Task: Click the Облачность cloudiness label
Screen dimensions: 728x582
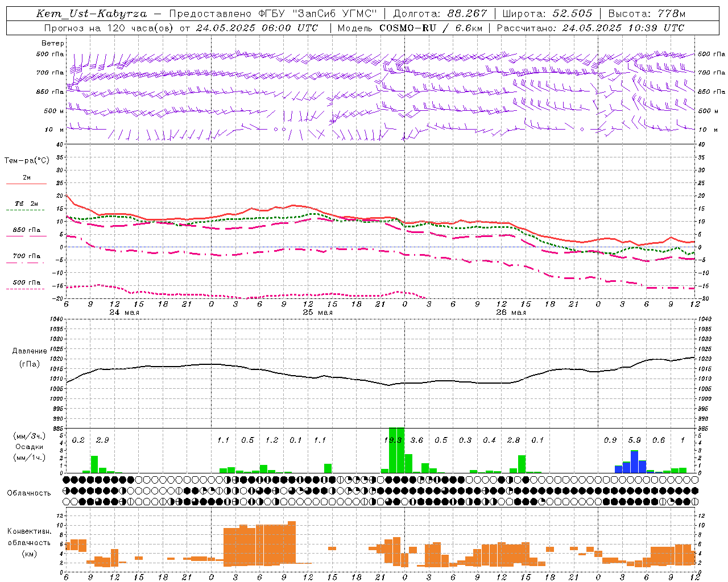Action: point(29,493)
